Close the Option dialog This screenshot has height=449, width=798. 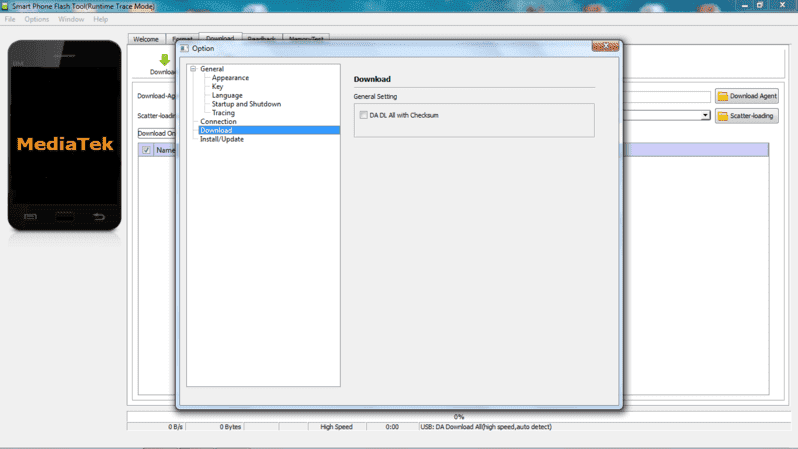click(x=605, y=46)
